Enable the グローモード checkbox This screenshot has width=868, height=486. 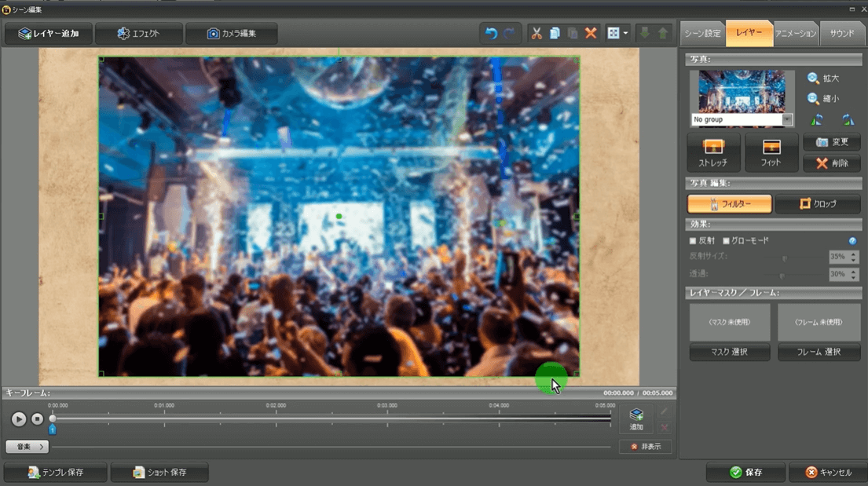[x=727, y=241]
